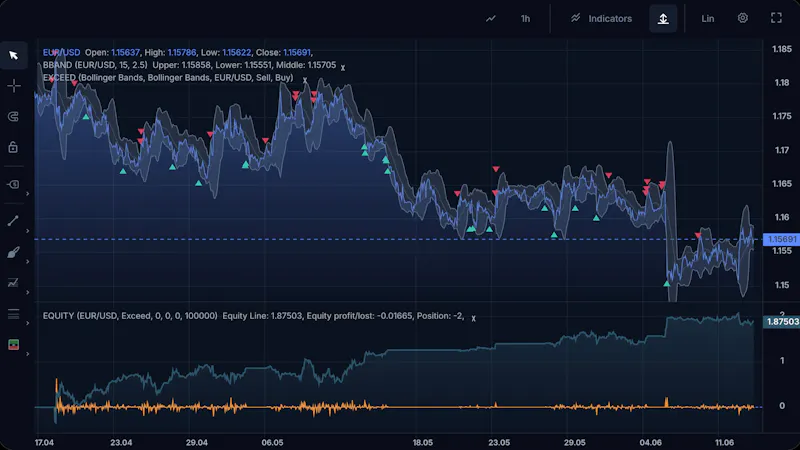Click the 06.05 date label
800x450 pixels.
[x=272, y=442]
